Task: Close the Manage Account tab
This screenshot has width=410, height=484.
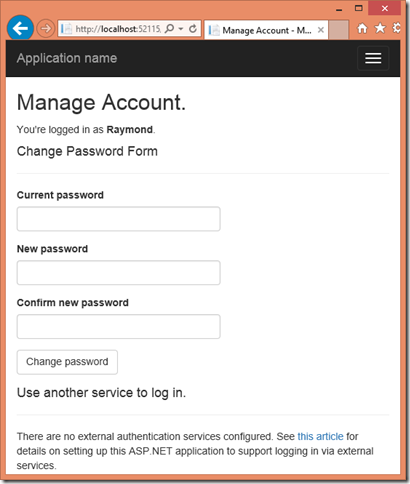Action: coord(321,30)
